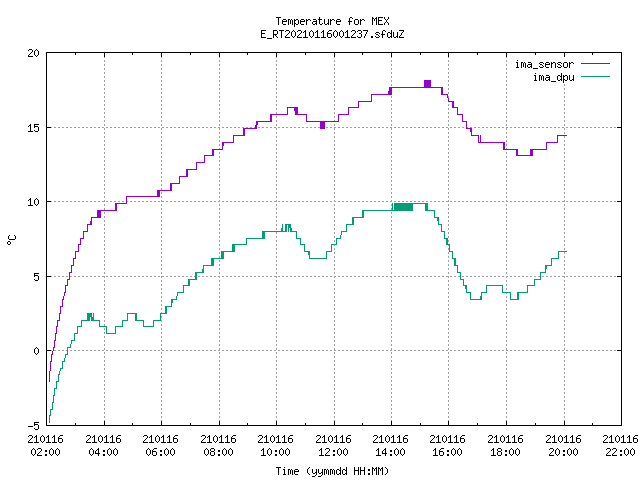Click the x-axis label 210116 08:00
This screenshot has height=480, width=640.
point(218,446)
